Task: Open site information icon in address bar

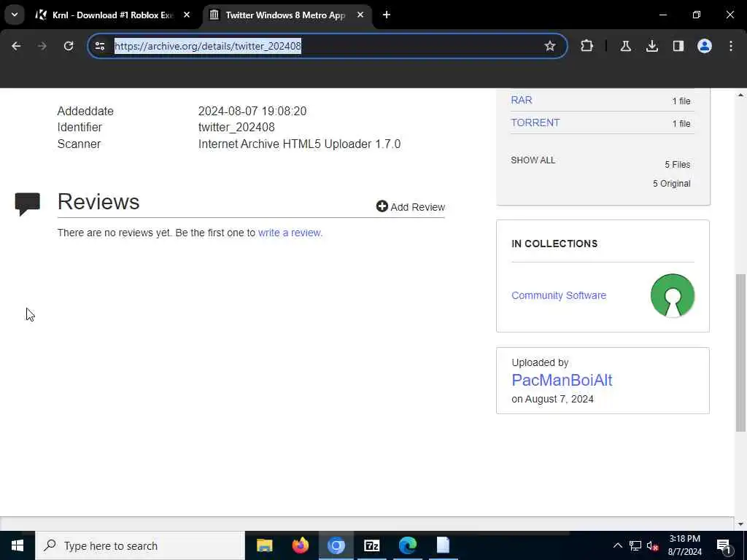Action: [100, 46]
